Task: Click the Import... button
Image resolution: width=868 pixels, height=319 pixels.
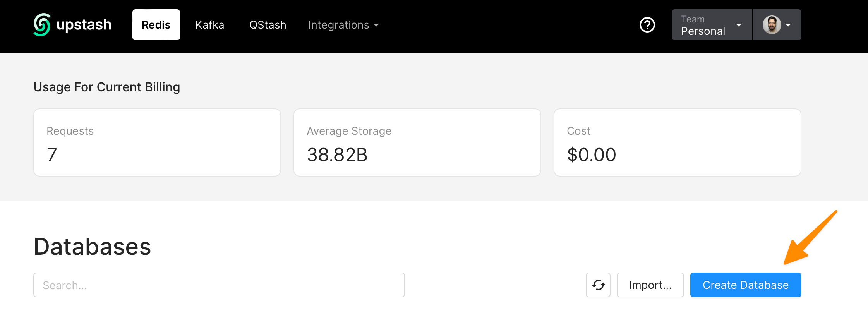Action: pos(650,285)
